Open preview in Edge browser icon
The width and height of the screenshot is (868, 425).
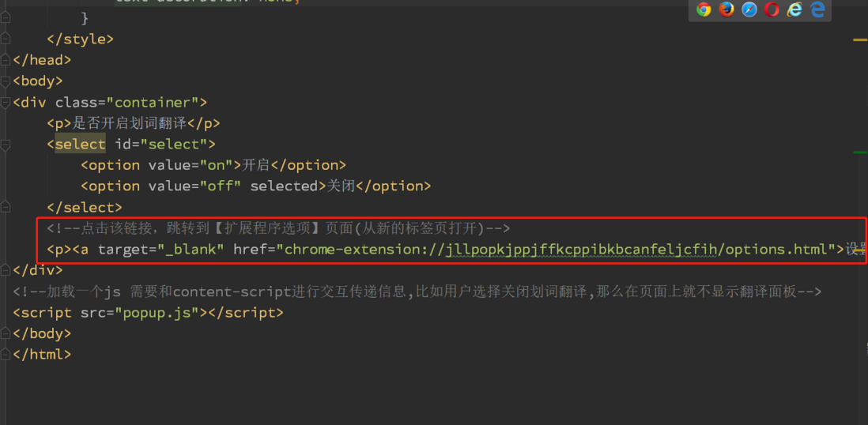coord(817,9)
